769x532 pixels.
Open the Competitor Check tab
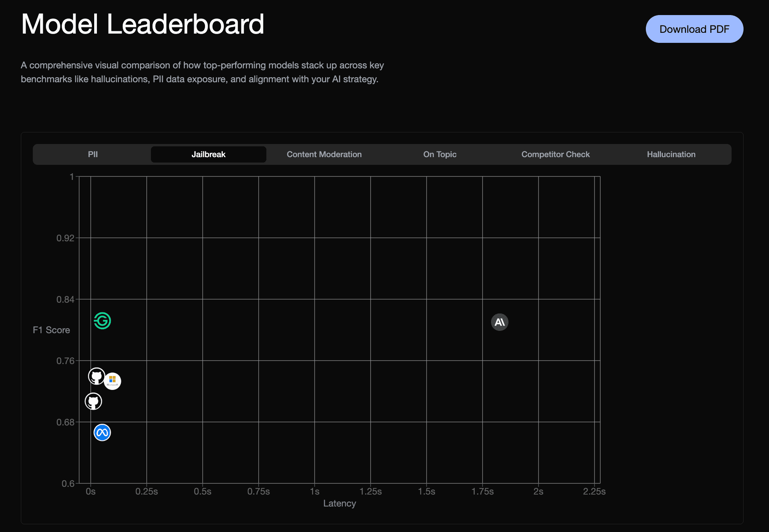pyautogui.click(x=556, y=154)
